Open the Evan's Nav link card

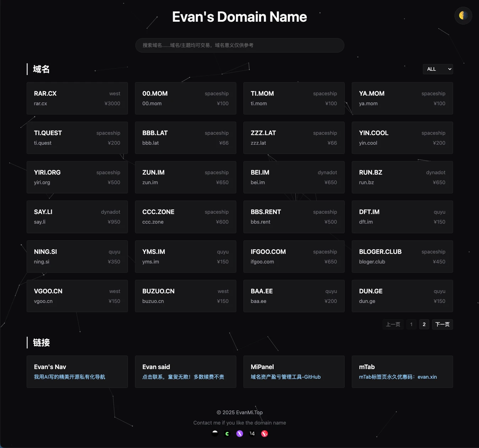pyautogui.click(x=77, y=372)
